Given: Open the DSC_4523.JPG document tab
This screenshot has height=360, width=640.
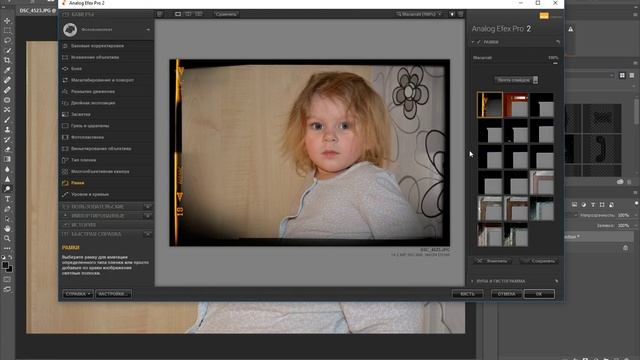Looking at the screenshot, I should click(37, 11).
